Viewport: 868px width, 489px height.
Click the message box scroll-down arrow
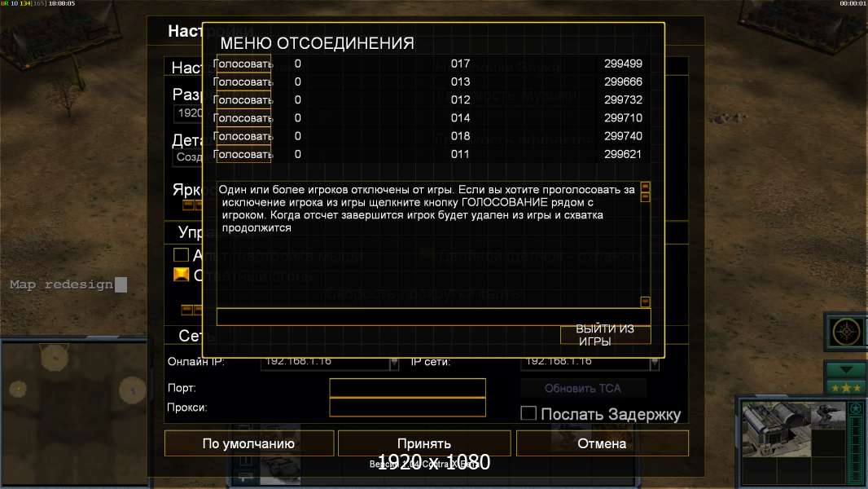(x=645, y=302)
